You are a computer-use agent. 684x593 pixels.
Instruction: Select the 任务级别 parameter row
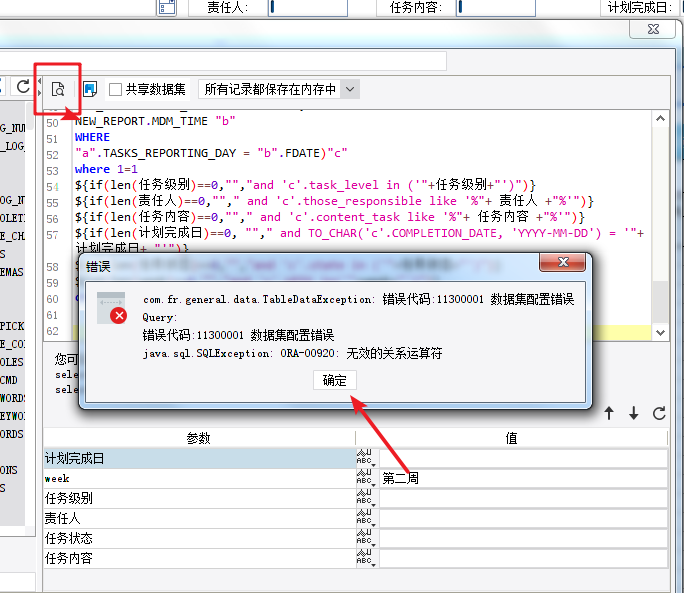(x=199, y=498)
